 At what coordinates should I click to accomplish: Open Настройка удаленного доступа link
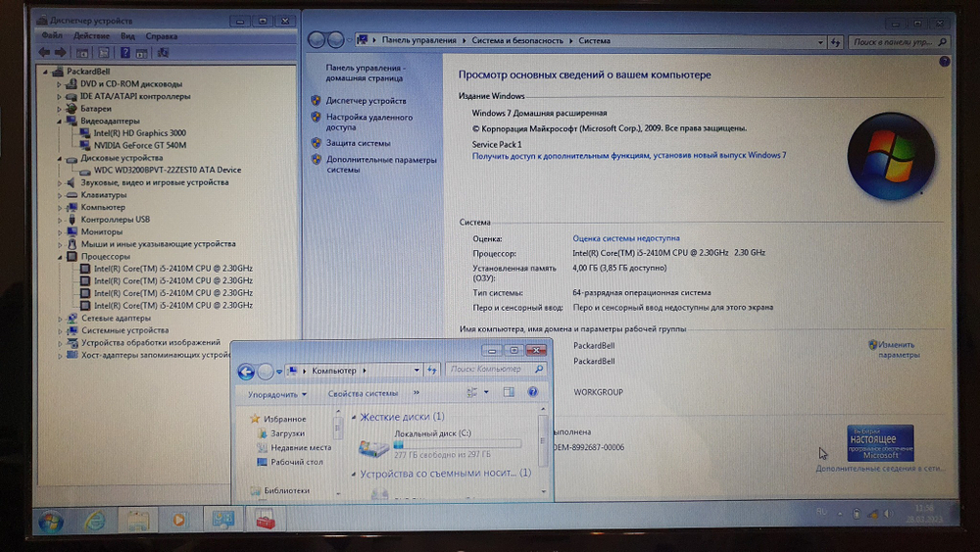coord(368,122)
